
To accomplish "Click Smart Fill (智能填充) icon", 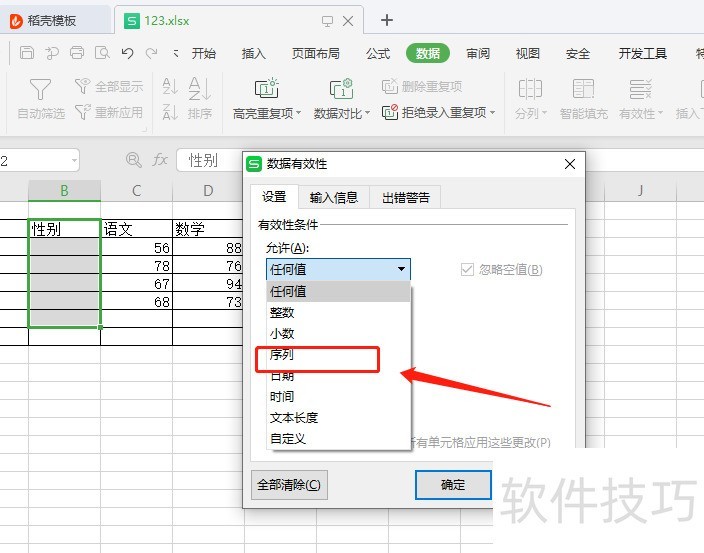I will click(x=584, y=89).
